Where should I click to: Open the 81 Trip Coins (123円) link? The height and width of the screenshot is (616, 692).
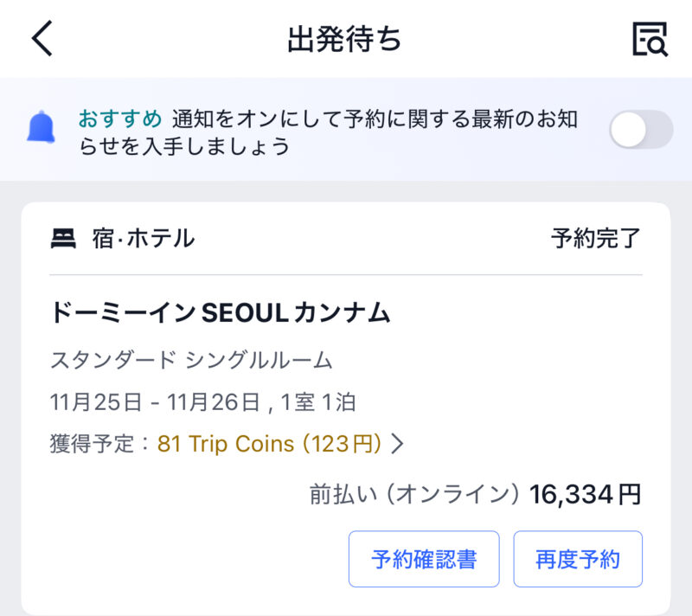point(269,444)
